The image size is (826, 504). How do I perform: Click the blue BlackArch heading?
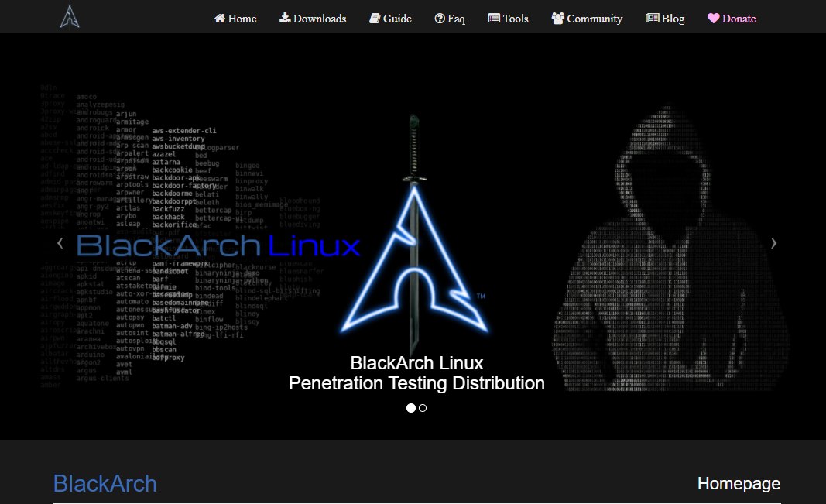tap(105, 483)
